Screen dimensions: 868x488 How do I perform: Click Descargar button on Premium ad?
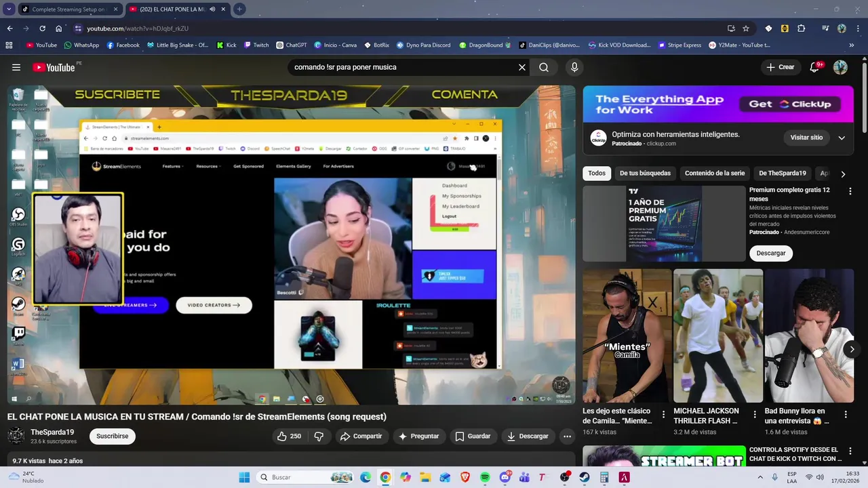771,253
